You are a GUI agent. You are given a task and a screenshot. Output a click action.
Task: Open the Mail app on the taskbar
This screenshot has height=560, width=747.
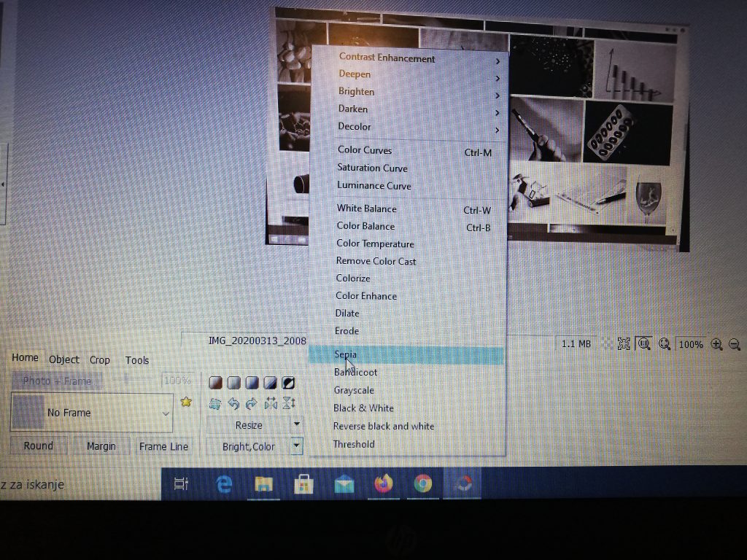click(x=344, y=485)
